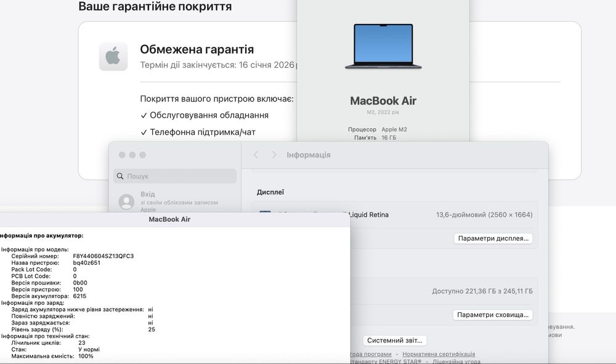
Task: Select the Процесор value Apple M2
Action: coord(394,129)
